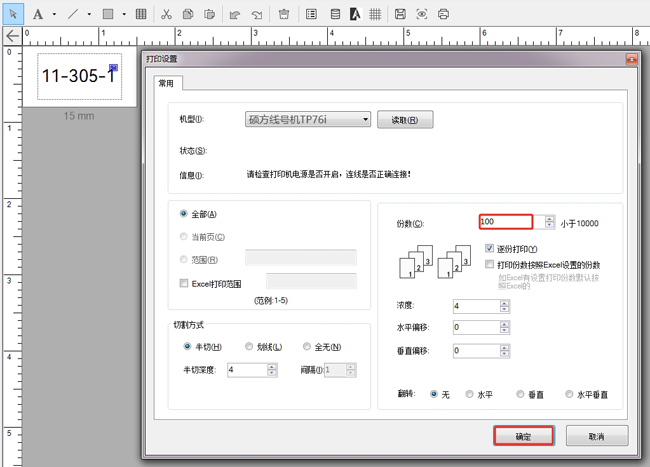The height and width of the screenshot is (467, 650).
Task: Click the 读取(R) button
Action: 405,120
